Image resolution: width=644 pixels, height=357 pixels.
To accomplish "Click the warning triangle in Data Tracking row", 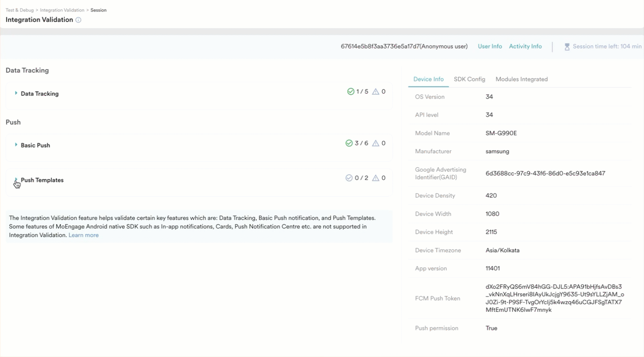I will coord(375,91).
